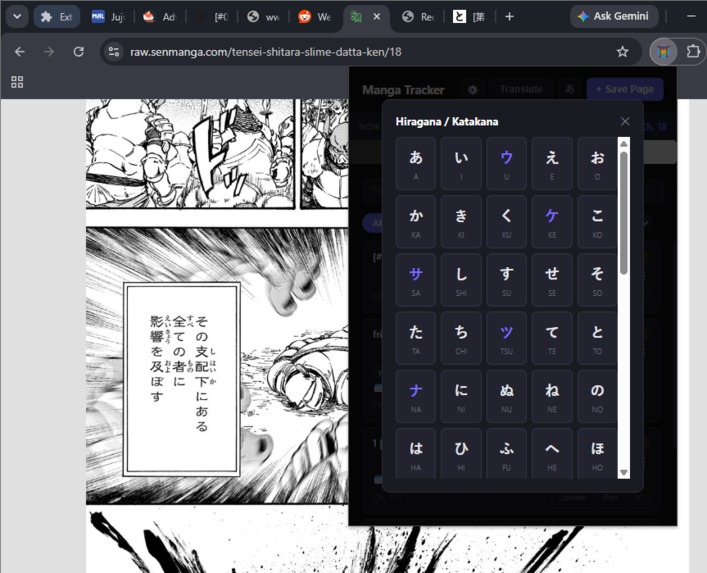Close the Hiragana / Katakana dialog
The width and height of the screenshot is (707, 573).
click(x=624, y=121)
